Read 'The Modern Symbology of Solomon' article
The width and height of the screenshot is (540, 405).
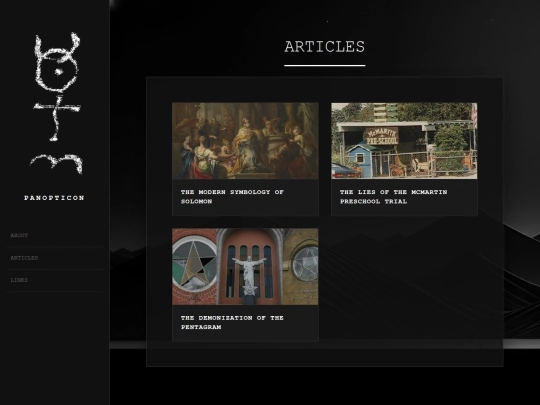pos(232,197)
